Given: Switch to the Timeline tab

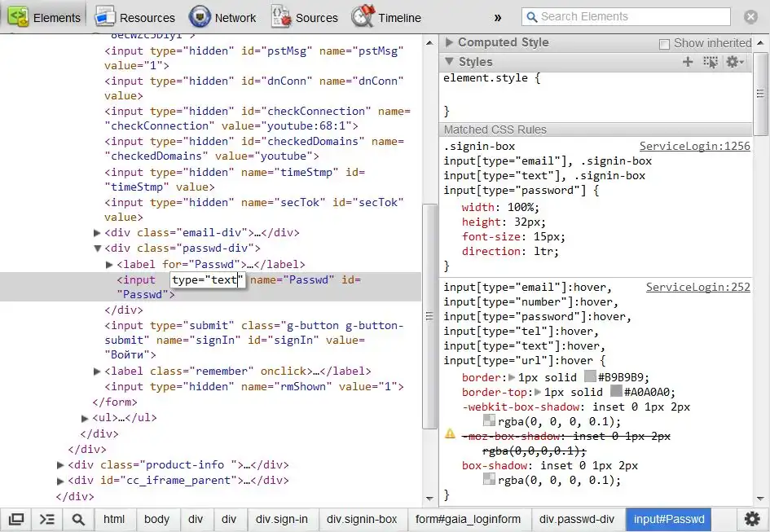Looking at the screenshot, I should coord(388,17).
